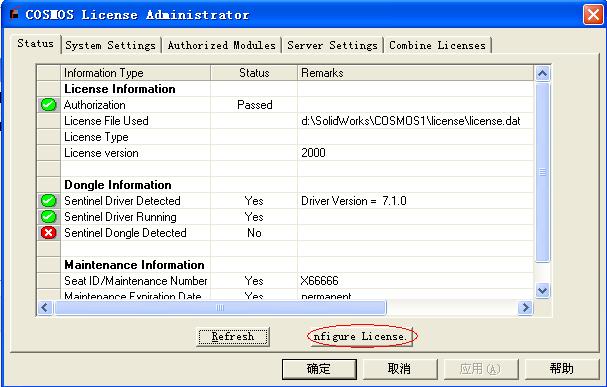Select the License version row label
This screenshot has height=387, width=607.
(101, 153)
